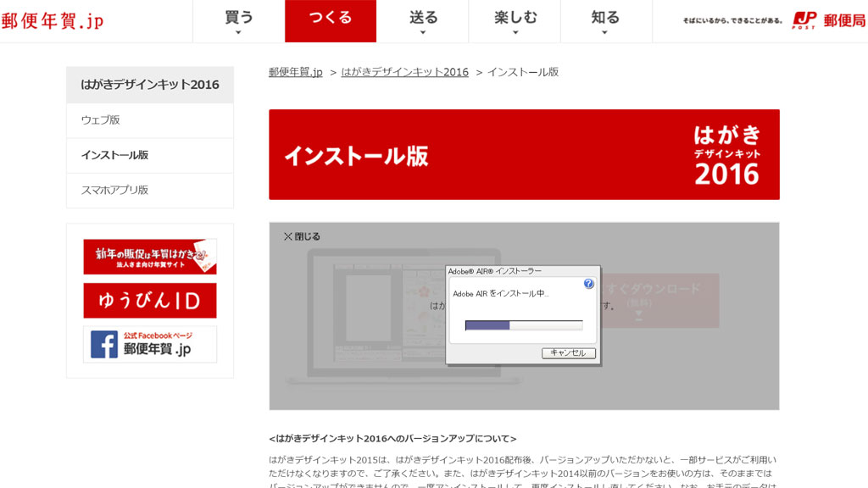Image resolution: width=868 pixels, height=488 pixels.
Task: Select インストール版 in the sidebar
Action: 150,156
